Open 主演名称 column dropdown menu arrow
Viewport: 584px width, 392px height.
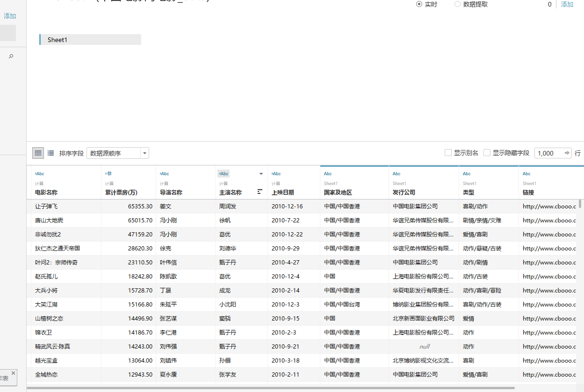click(261, 174)
